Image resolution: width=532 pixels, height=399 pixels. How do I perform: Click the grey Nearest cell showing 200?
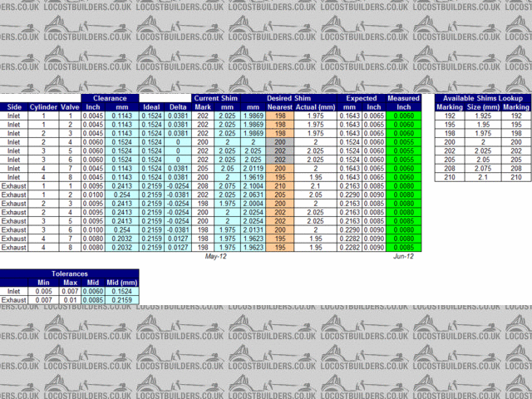pyautogui.click(x=279, y=142)
